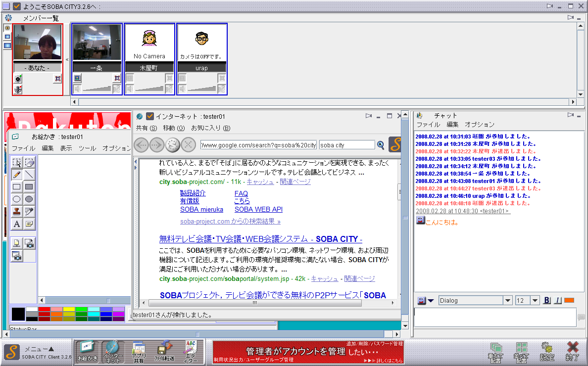Pick the filled ellipse tool
This screenshot has width=588, height=366.
pos(29,199)
